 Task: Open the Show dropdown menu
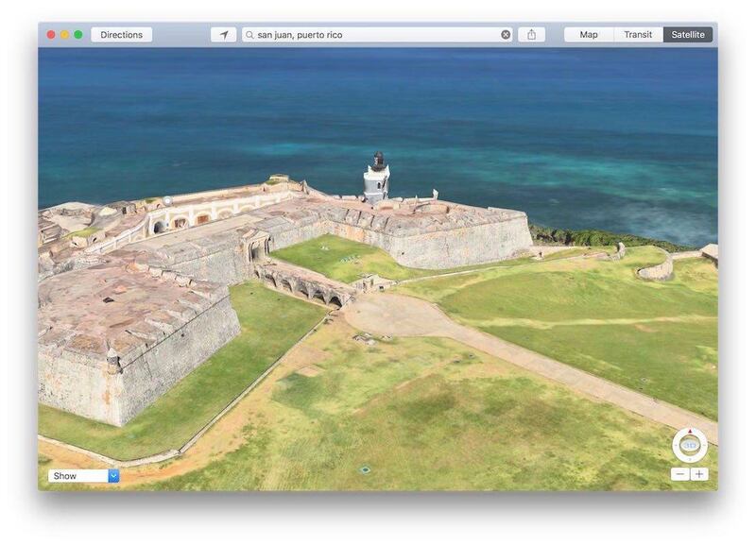click(x=83, y=476)
